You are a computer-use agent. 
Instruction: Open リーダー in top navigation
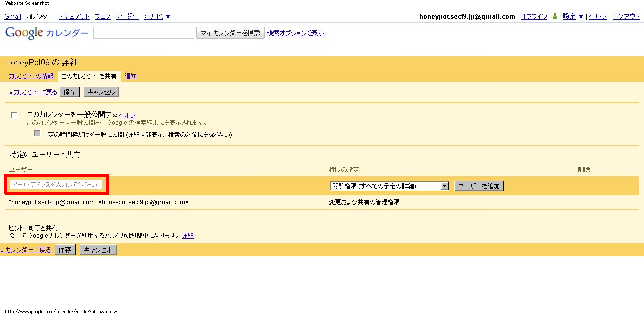pyautogui.click(x=127, y=16)
